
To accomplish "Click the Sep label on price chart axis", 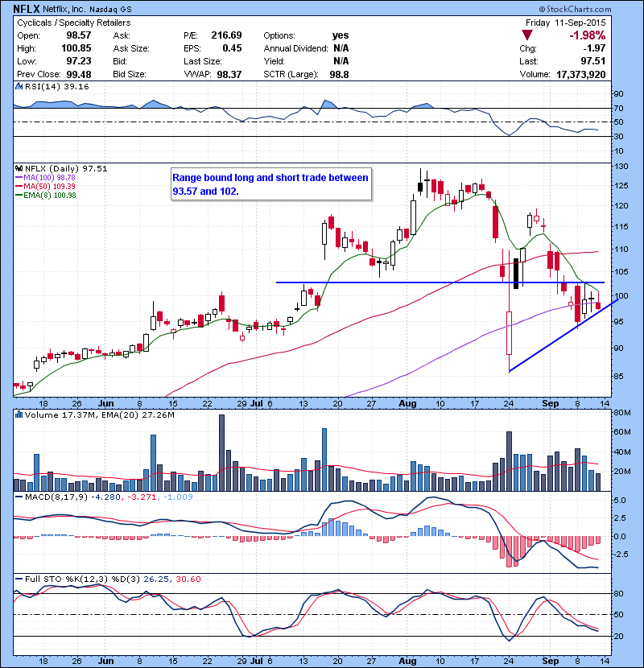I will point(551,403).
